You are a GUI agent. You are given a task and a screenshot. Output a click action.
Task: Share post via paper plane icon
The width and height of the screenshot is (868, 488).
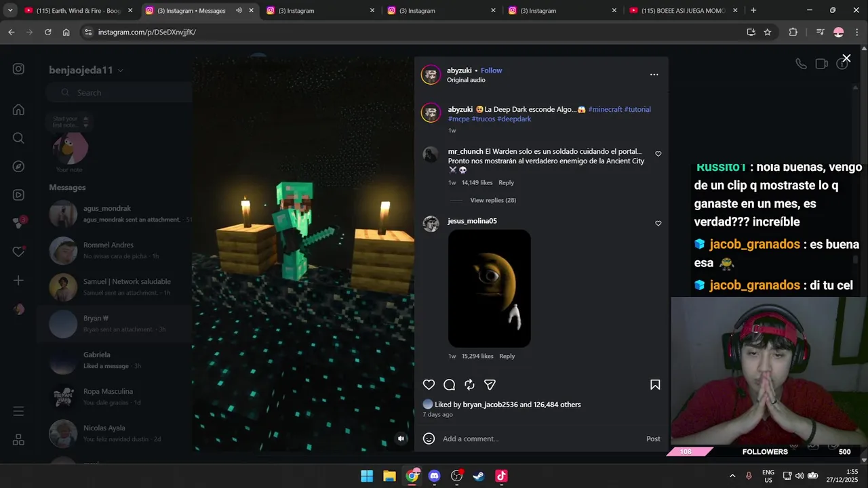pos(490,385)
